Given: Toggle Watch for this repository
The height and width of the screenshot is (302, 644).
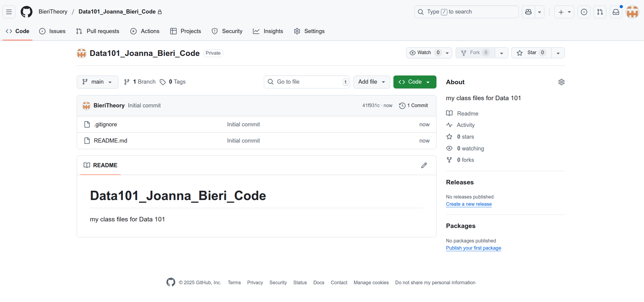Looking at the screenshot, I should tap(424, 53).
